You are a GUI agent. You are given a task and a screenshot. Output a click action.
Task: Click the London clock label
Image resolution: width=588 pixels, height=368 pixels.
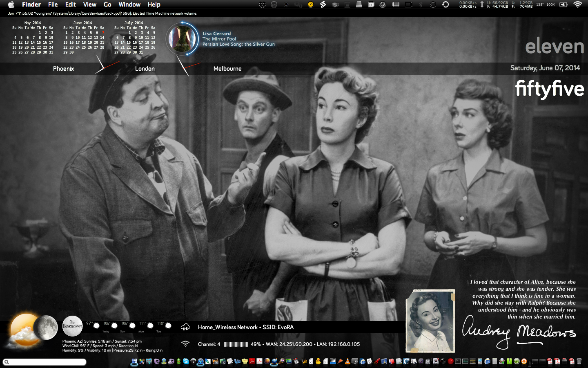tap(145, 69)
